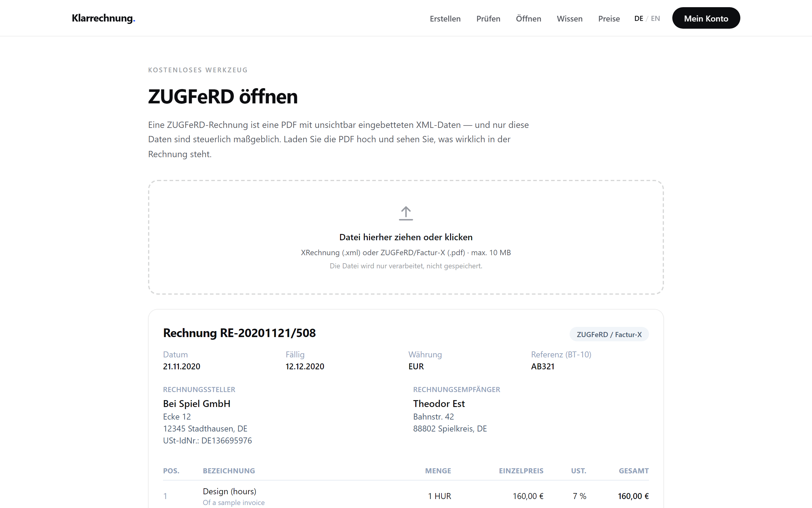This screenshot has width=812, height=508.
Task: Click the '7 %' tax rate cell
Action: 579,496
